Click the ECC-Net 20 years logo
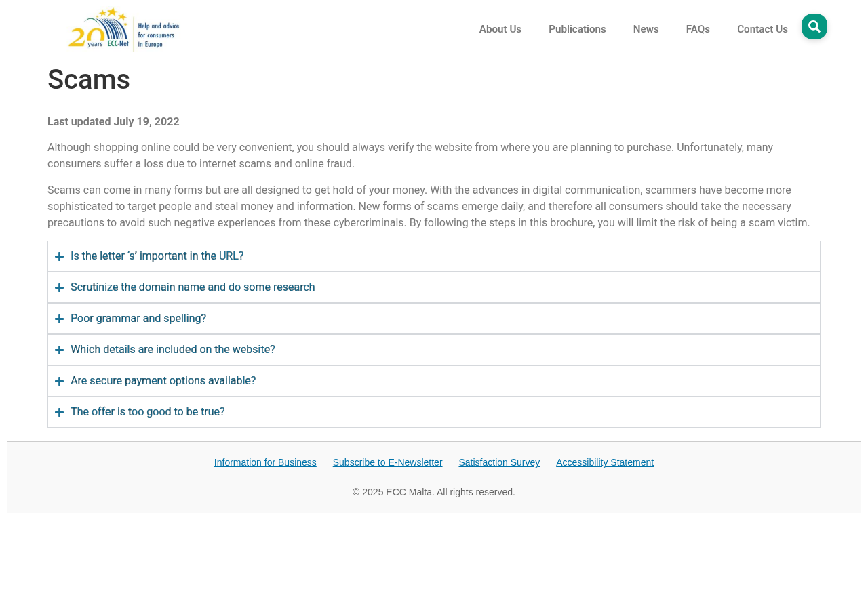 tap(124, 29)
